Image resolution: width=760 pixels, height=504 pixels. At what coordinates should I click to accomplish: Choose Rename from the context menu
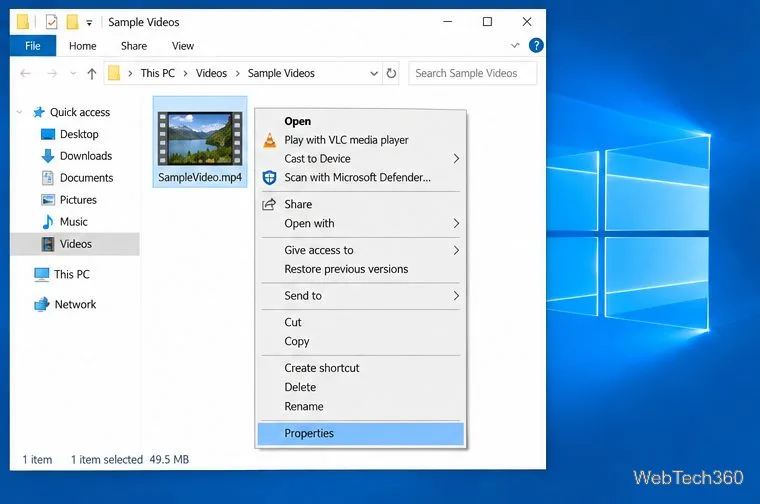(361, 406)
